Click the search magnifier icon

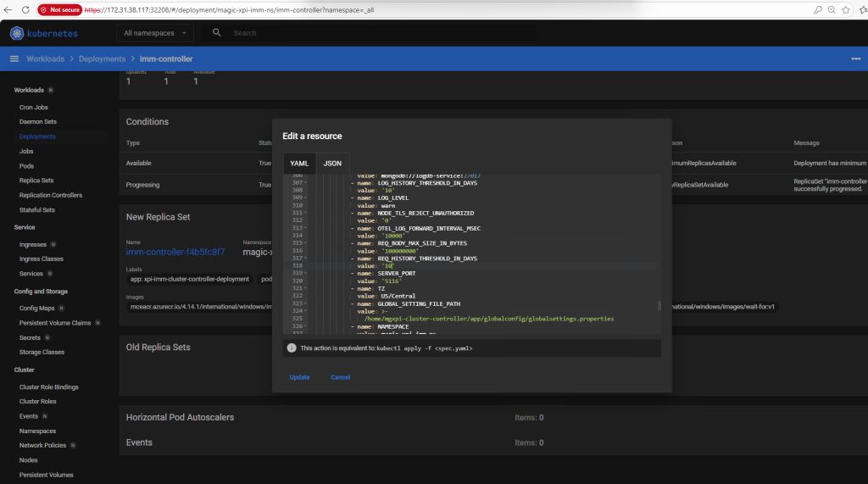tap(217, 33)
